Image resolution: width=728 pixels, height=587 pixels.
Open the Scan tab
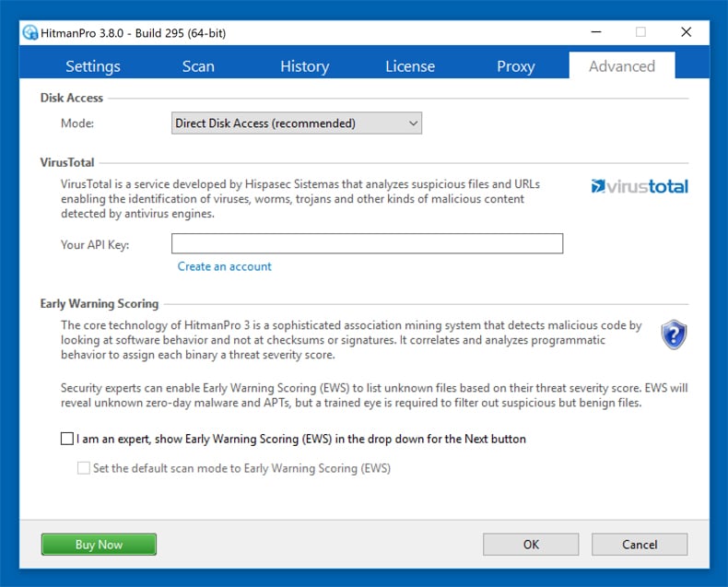click(198, 66)
